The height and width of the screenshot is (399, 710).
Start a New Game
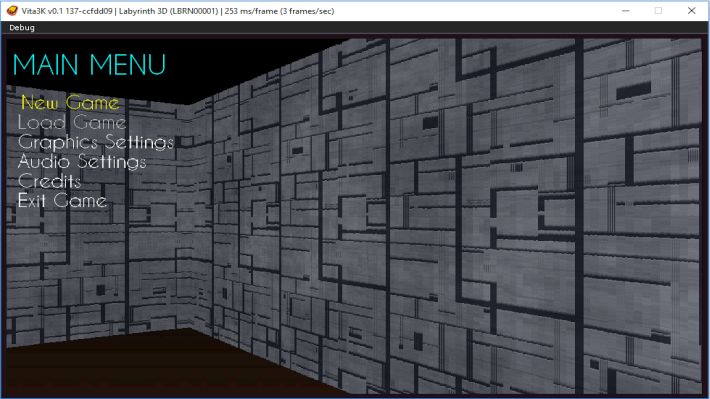click(x=70, y=103)
